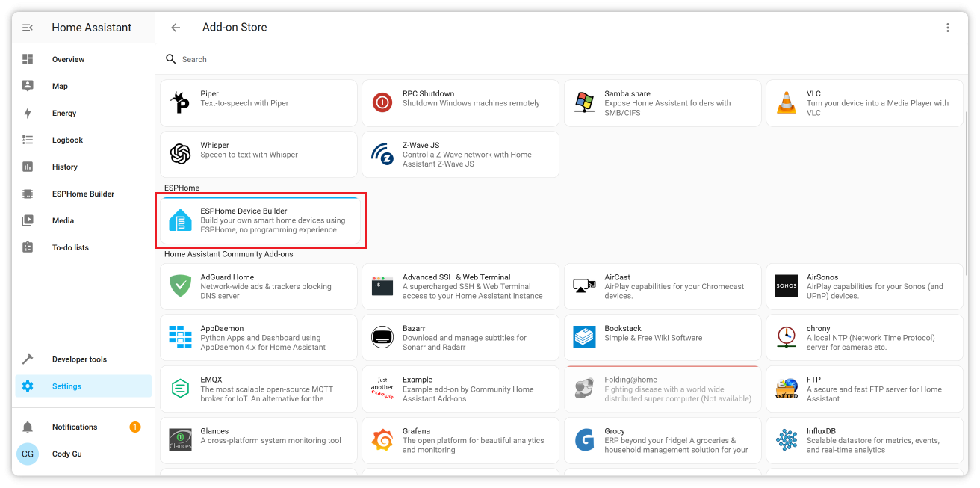Click the chrony clock icon
This screenshot has width=980, height=488.
(787, 338)
